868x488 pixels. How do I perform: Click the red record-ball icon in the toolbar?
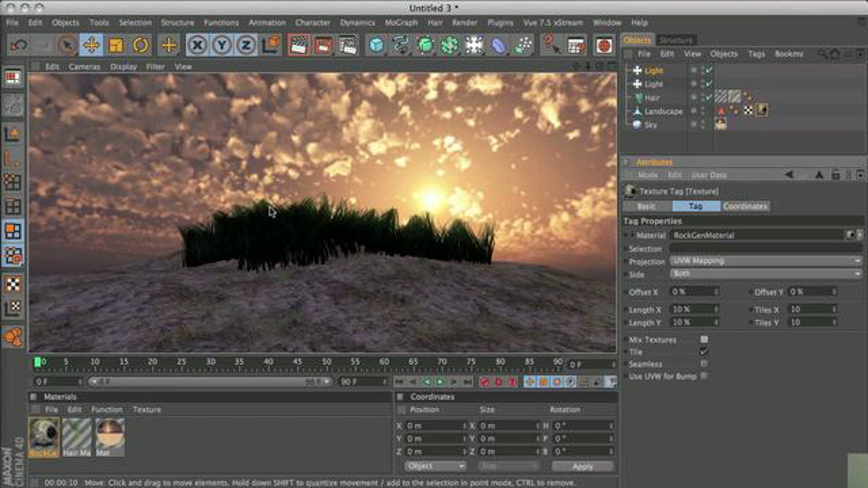click(x=604, y=46)
